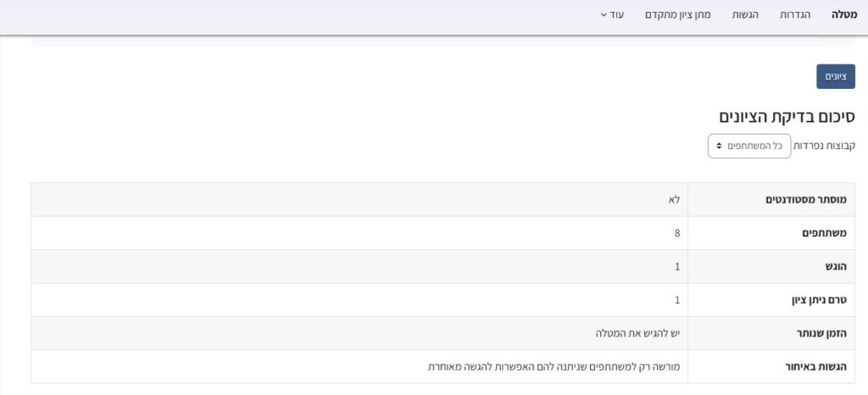This screenshot has width=868, height=395.
Task: Click the לא value cell
Action: [675, 200]
